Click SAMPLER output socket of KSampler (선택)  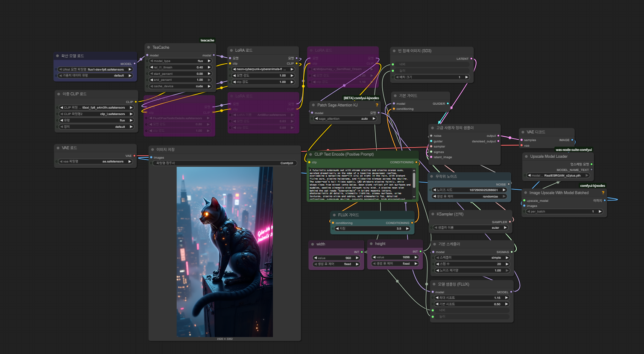(x=510, y=222)
